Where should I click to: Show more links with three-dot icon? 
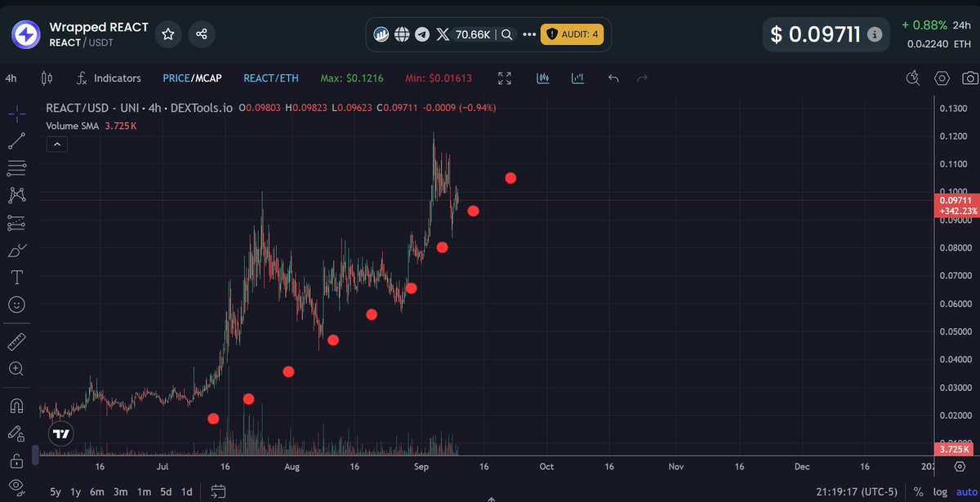point(528,34)
